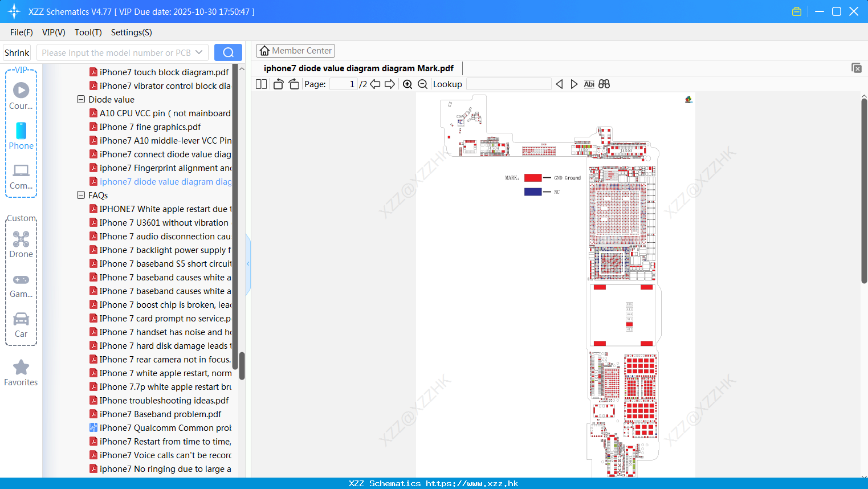This screenshot has height=489, width=868.
Task: Click the red GND Ground legend swatch
Action: click(533, 178)
